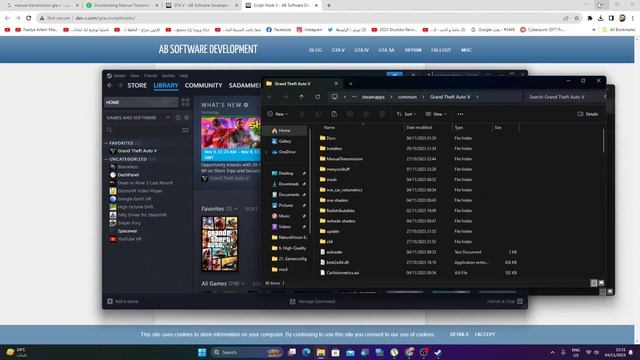The image size is (640, 360).
Task: Open Manage Downloads in Steam
Action: tap(313, 301)
